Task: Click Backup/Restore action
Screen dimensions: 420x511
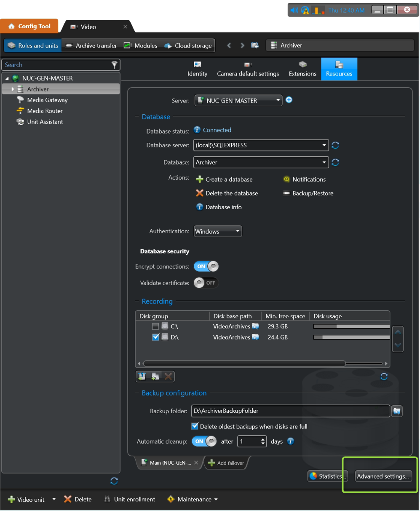Action: (x=313, y=194)
